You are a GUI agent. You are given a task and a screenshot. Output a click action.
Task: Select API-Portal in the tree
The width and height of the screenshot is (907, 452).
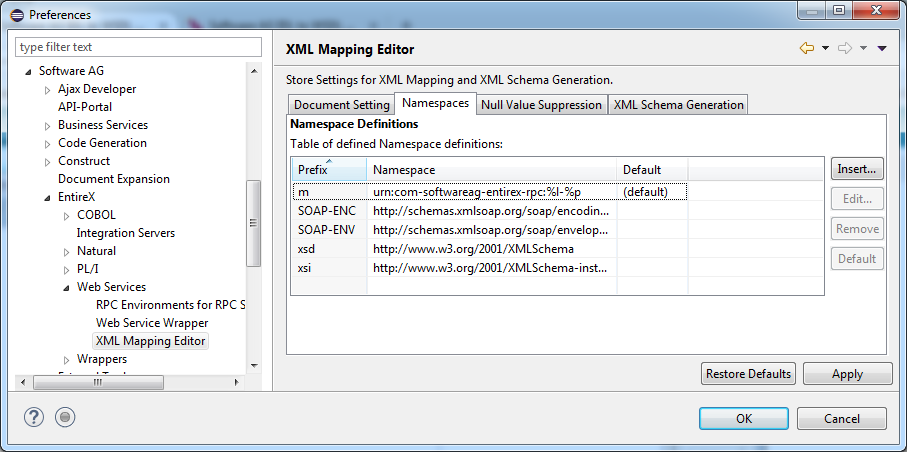[85, 107]
